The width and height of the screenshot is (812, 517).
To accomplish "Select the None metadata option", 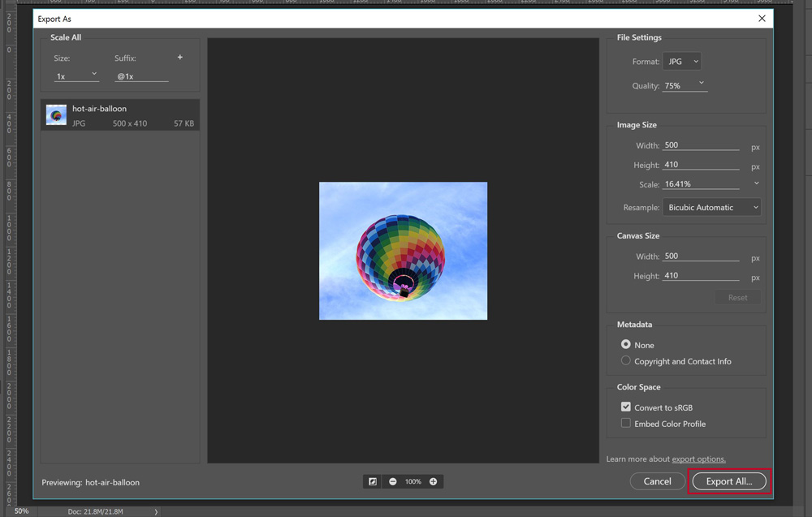I will pyautogui.click(x=625, y=344).
